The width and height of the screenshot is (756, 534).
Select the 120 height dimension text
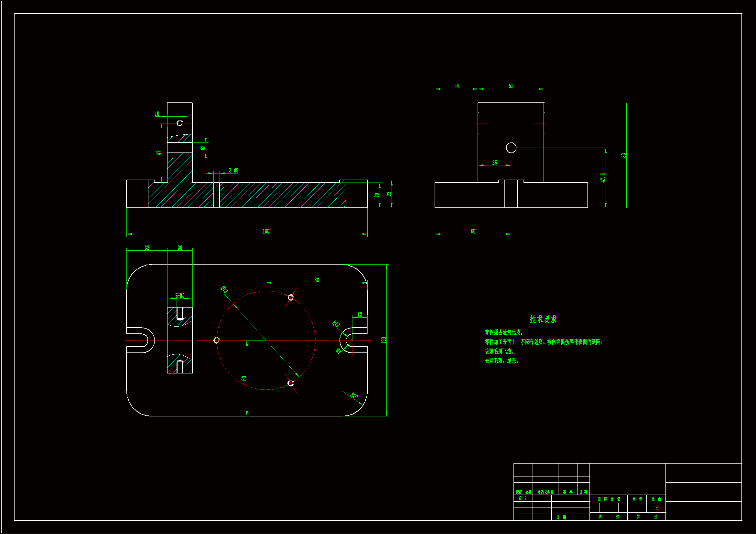click(x=383, y=340)
